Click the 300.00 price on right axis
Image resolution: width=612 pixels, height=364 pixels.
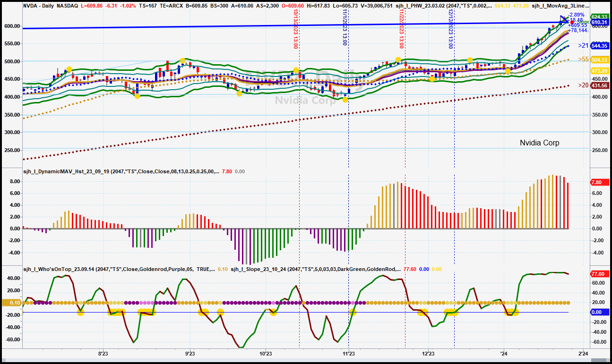(599, 132)
